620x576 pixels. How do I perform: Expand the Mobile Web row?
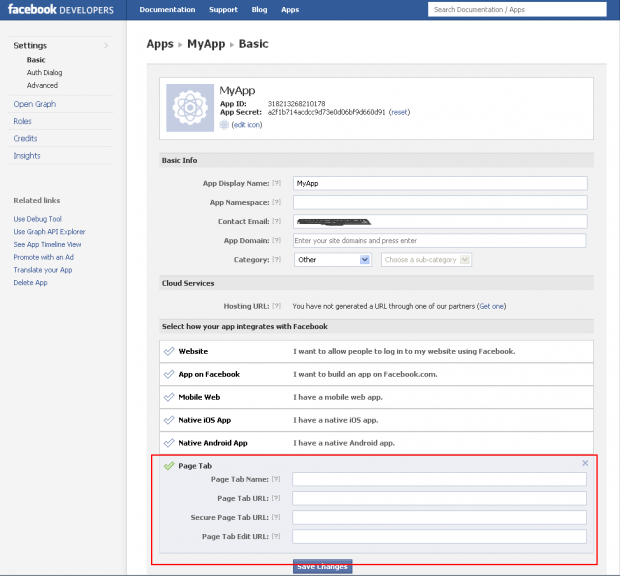[x=376, y=397]
